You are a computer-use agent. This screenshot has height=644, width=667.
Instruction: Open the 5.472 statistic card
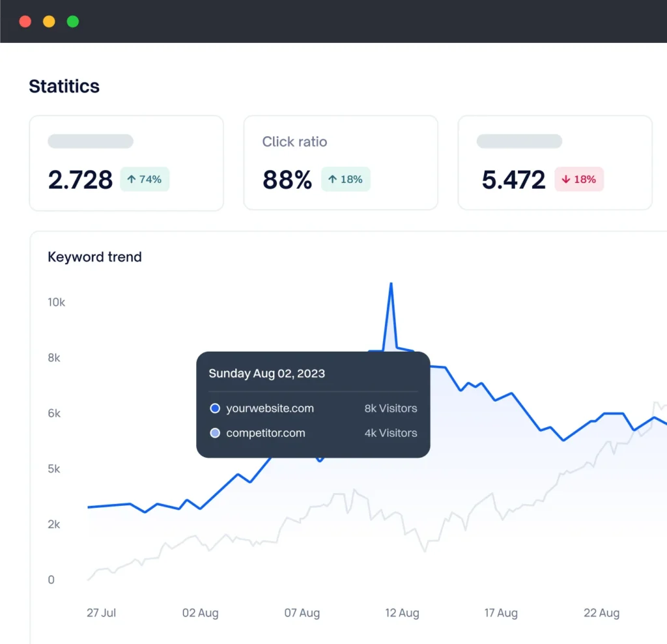click(554, 163)
